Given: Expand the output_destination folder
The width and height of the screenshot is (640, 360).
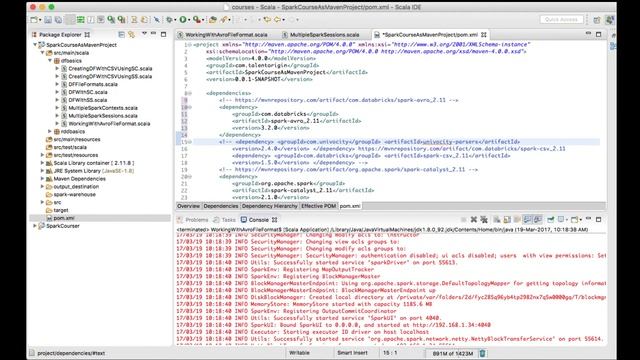Looking at the screenshot, I should click(x=42, y=187).
